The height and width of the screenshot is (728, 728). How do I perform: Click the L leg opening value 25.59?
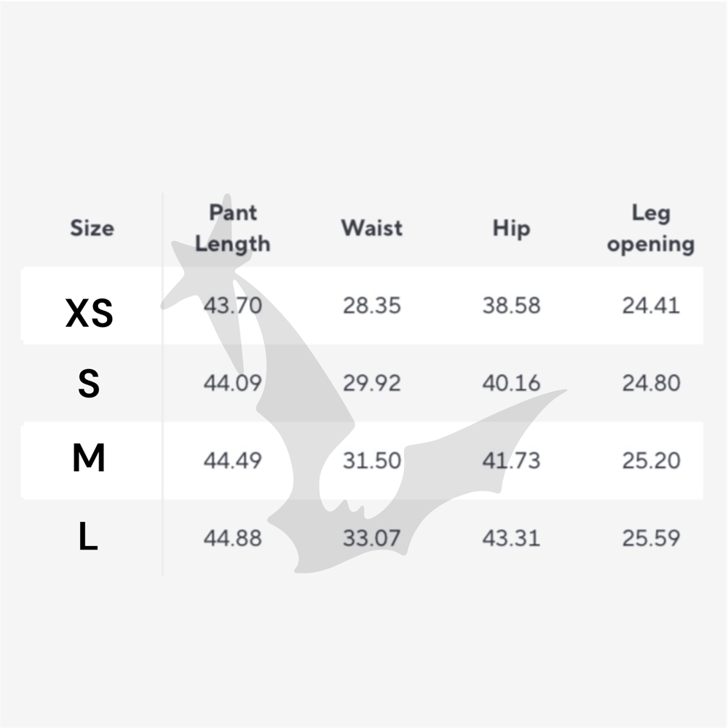pyautogui.click(x=651, y=539)
